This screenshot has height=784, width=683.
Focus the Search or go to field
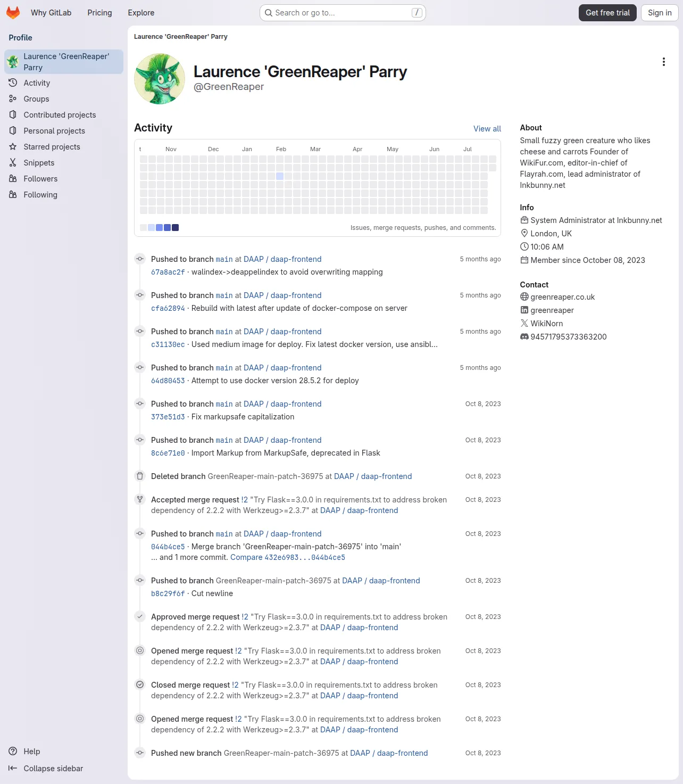pyautogui.click(x=343, y=13)
